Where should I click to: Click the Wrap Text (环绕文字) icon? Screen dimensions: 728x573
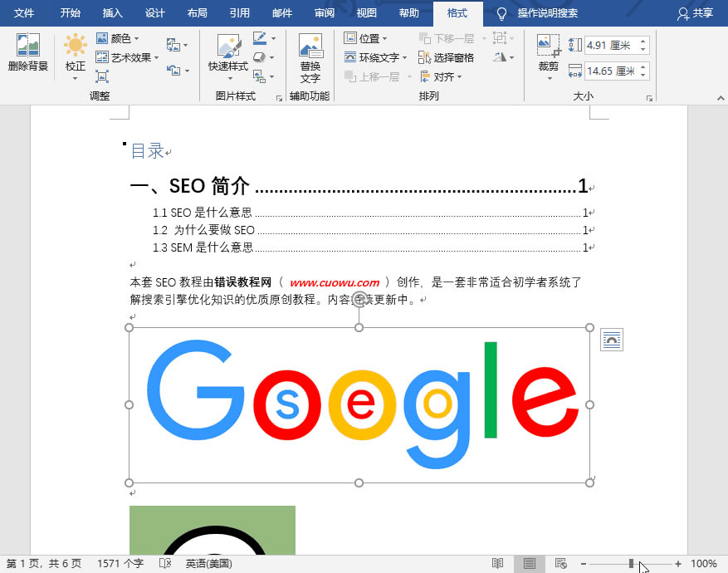(x=350, y=57)
